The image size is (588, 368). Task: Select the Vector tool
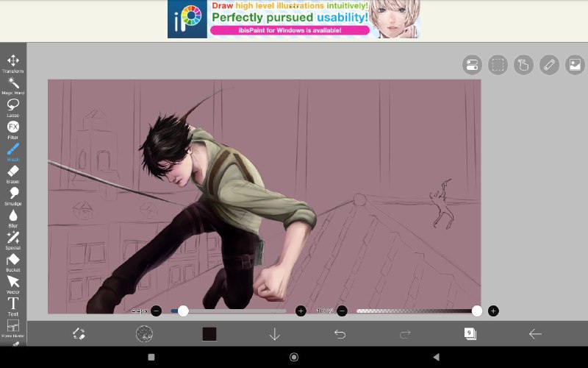tap(13, 285)
